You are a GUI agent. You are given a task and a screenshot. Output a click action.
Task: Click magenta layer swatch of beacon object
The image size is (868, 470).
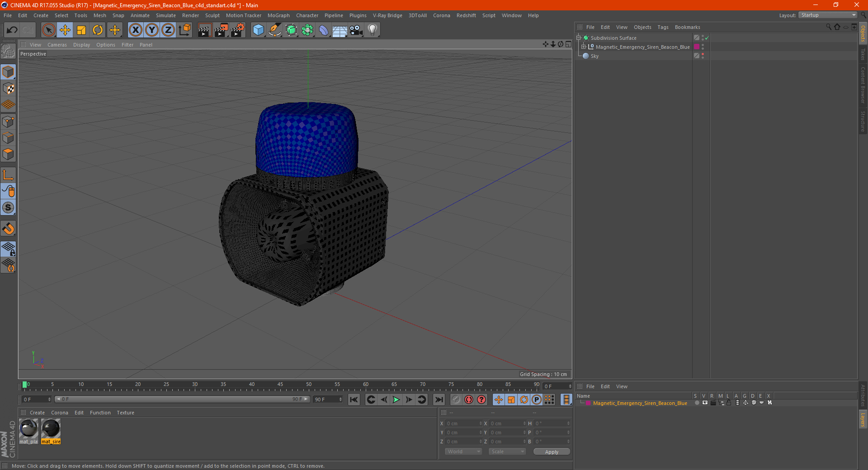697,47
